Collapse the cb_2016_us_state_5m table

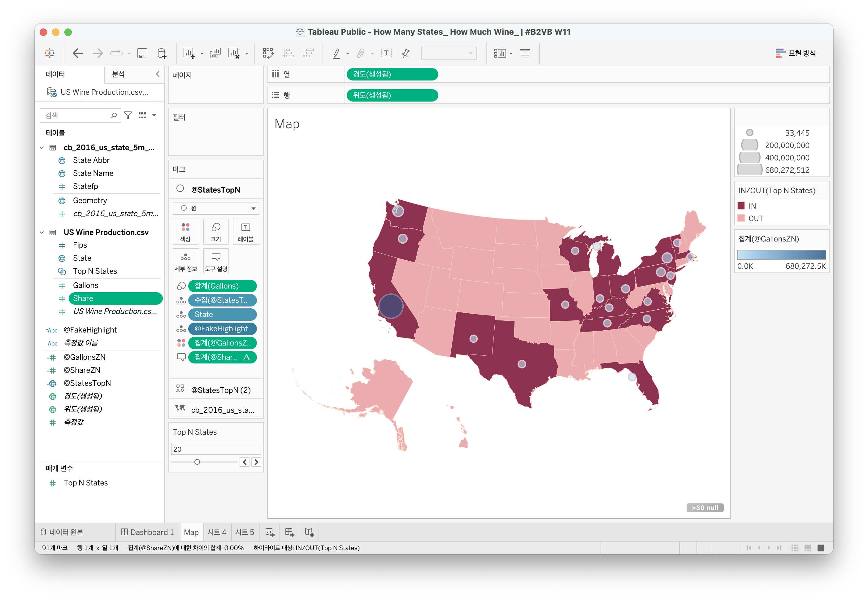tap(42, 148)
